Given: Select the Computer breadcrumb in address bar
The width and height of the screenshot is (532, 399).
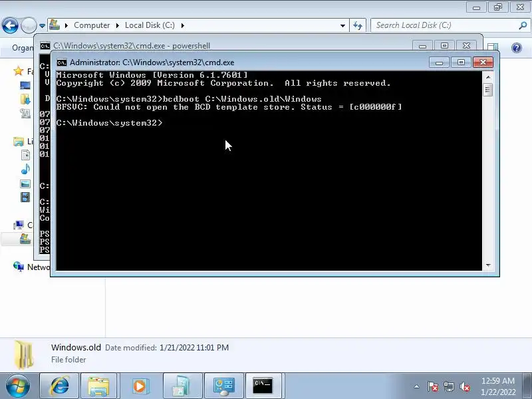Looking at the screenshot, I should (92, 25).
